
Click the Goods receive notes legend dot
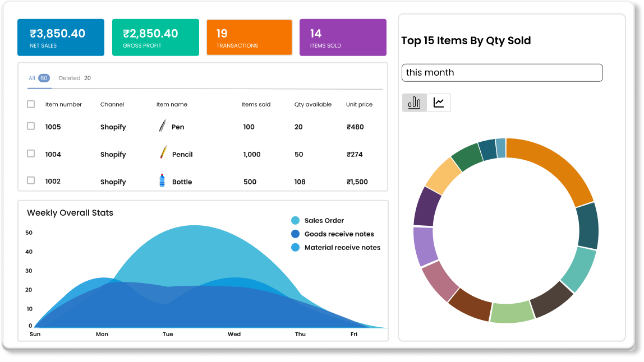pyautogui.click(x=294, y=234)
